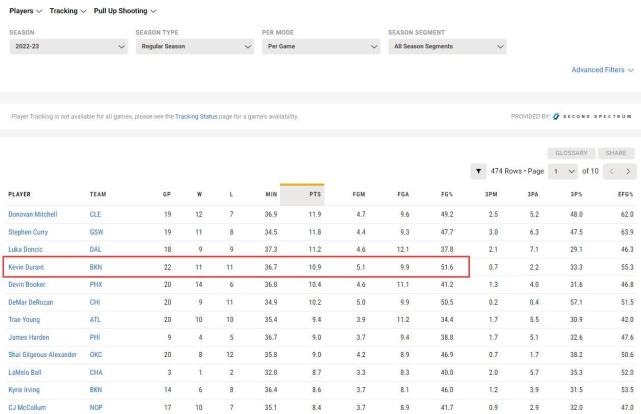Open James Harden player page
This screenshot has width=641, height=414.
click(x=29, y=338)
